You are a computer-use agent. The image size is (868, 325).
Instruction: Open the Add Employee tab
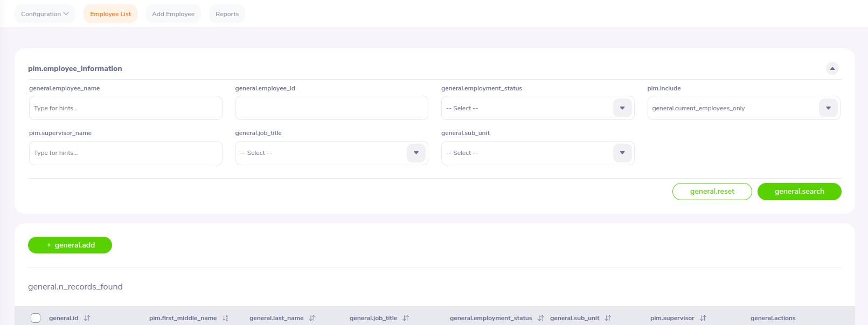(x=173, y=14)
